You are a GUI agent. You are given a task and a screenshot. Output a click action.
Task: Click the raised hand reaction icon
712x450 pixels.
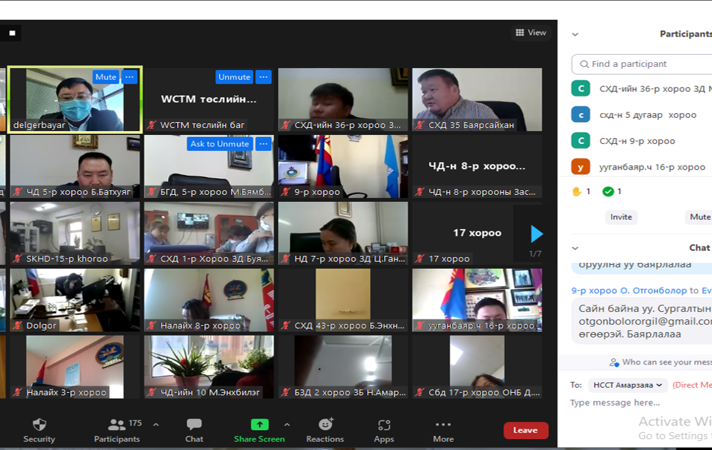[x=577, y=191]
